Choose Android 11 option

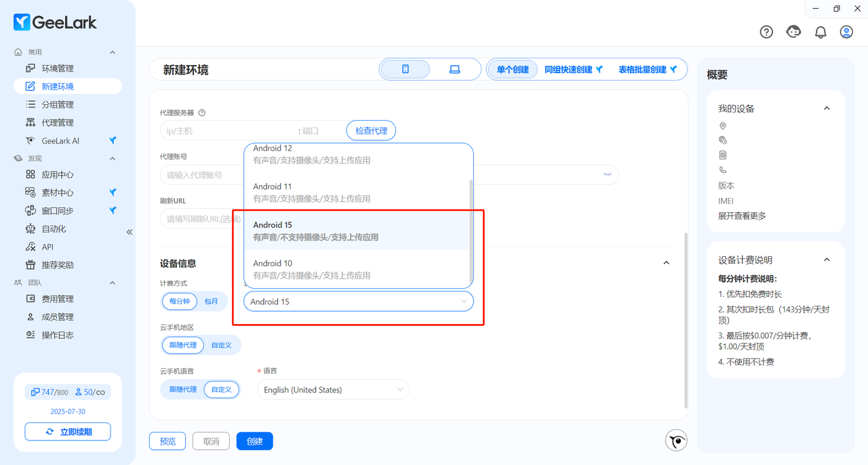pos(357,193)
